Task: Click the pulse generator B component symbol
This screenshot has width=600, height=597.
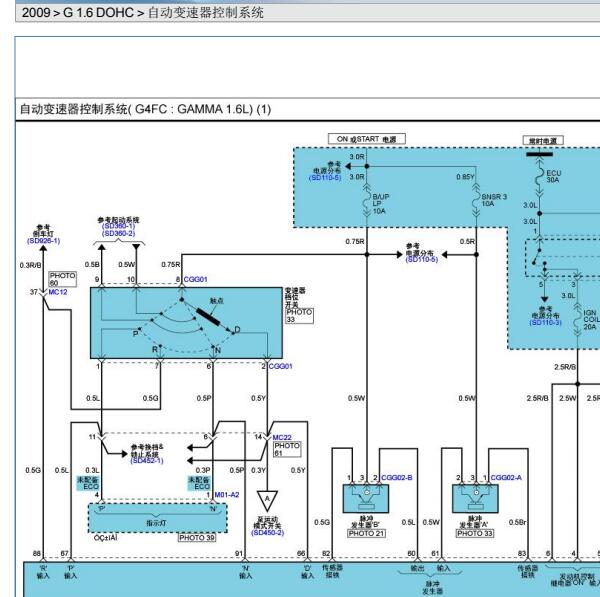Action: tap(366, 498)
